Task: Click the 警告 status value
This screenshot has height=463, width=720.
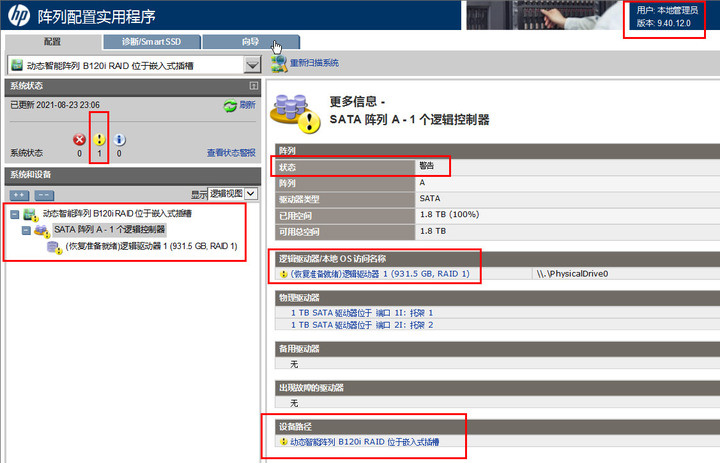Action: (x=427, y=166)
